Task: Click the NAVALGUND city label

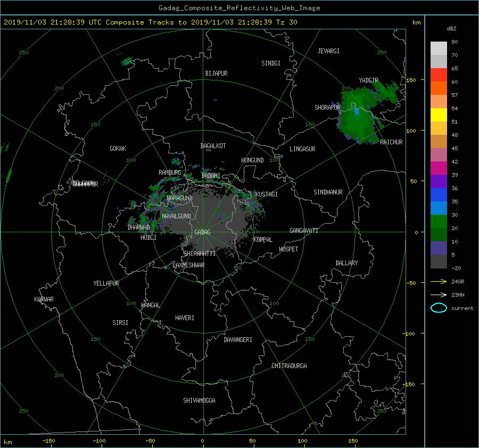Action: (176, 216)
